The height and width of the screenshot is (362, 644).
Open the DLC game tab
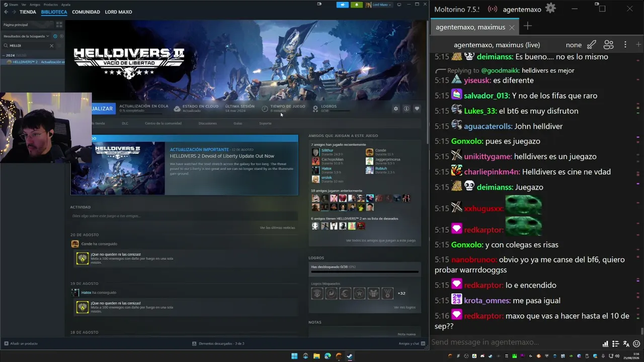pyautogui.click(x=125, y=123)
